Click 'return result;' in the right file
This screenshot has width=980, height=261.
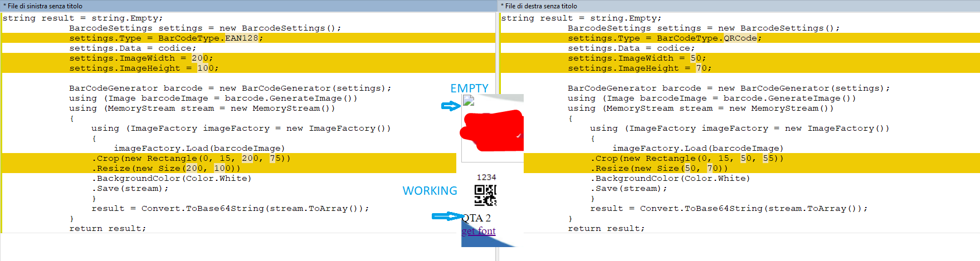tap(606, 228)
